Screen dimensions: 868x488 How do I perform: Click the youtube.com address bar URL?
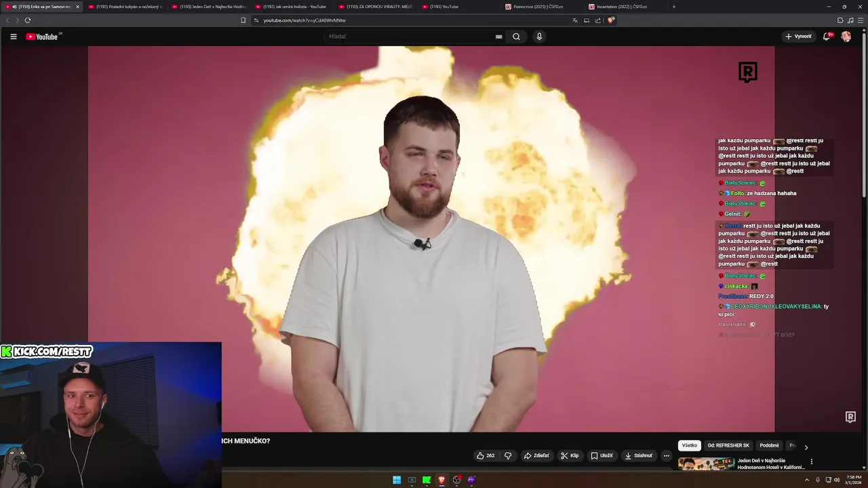pos(304,20)
